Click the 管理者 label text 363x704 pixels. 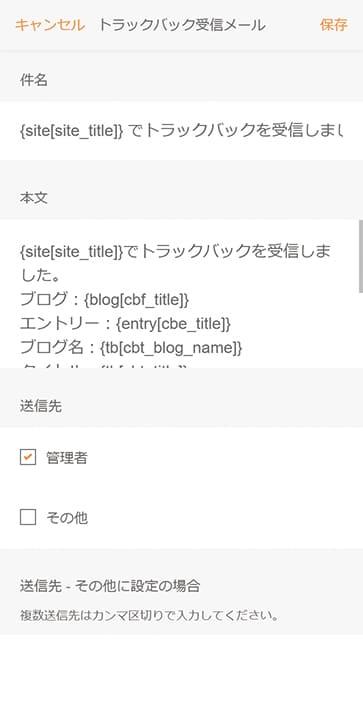[x=66, y=458]
